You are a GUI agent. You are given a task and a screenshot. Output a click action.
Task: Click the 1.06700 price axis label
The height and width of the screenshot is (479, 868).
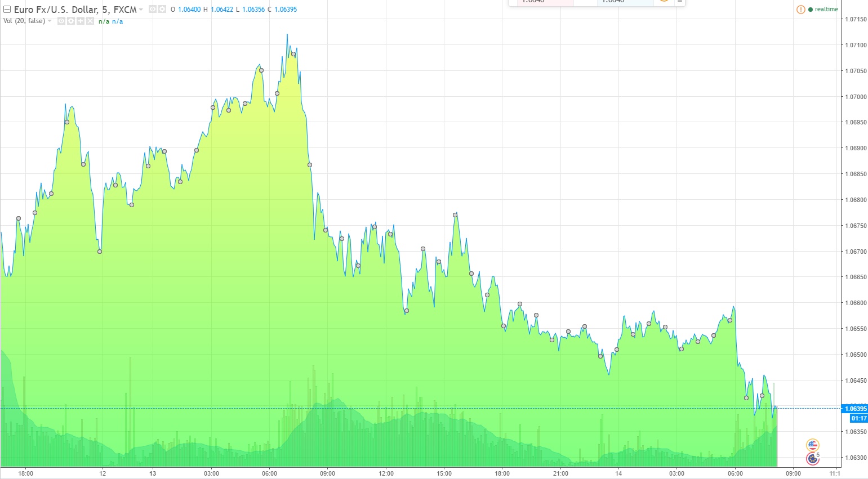pos(856,252)
